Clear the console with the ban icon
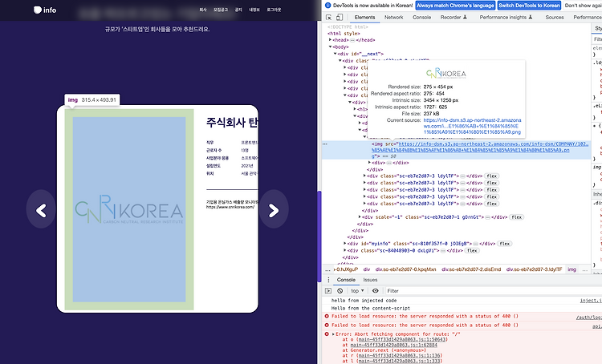602x364 pixels. coord(340,291)
